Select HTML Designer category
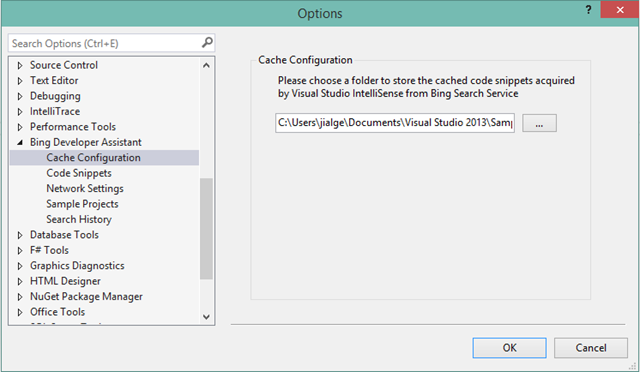Viewport: 640px width, 372px height. tap(65, 281)
